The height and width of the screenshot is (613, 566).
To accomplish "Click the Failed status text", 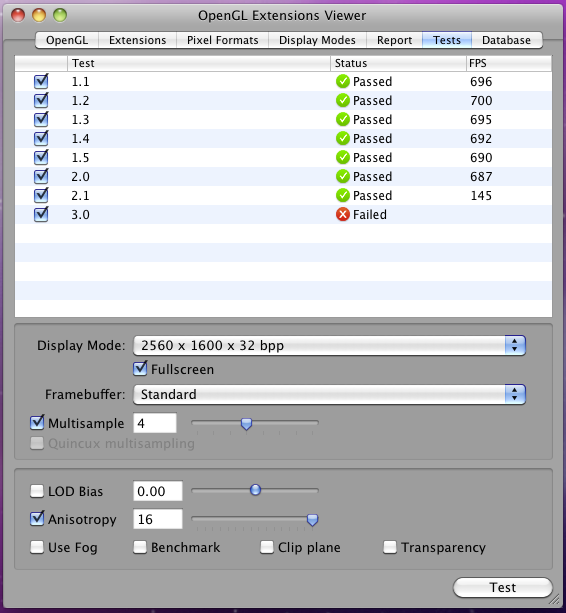I will [370, 214].
